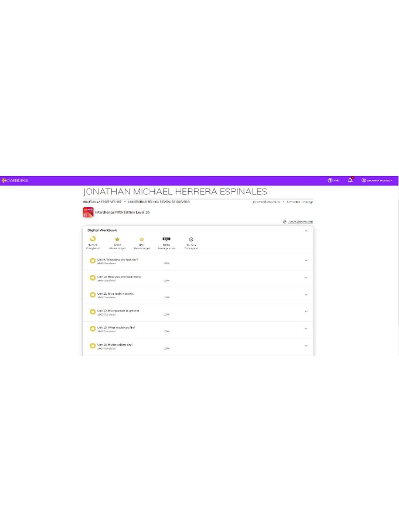Collapse the Digital Workbook panel
Image resolution: width=399 pixels, height=532 pixels.
point(306,231)
